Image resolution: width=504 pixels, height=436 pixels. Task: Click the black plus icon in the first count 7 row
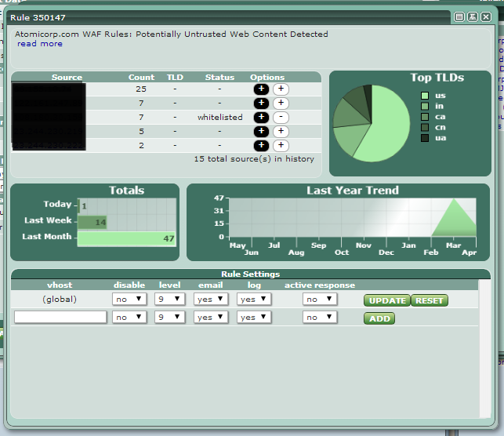[x=261, y=104]
